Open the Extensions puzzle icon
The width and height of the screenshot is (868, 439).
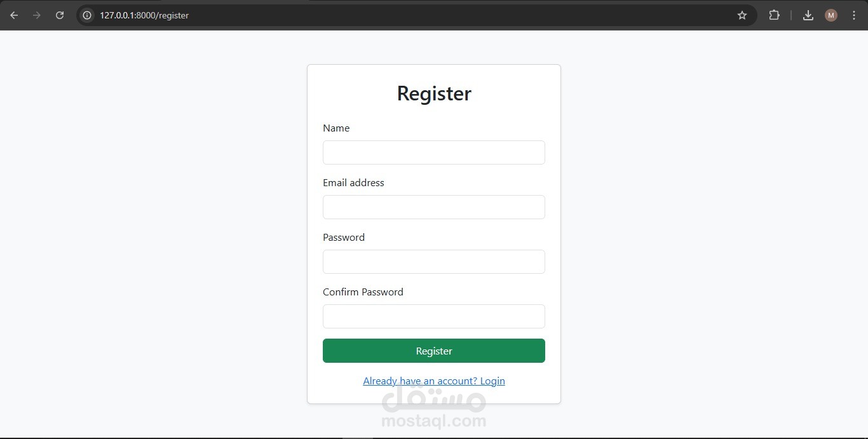tap(774, 15)
